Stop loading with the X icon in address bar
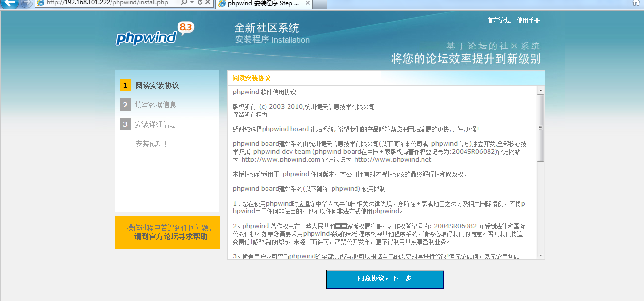This screenshot has height=301, width=644. pyautogui.click(x=208, y=3)
